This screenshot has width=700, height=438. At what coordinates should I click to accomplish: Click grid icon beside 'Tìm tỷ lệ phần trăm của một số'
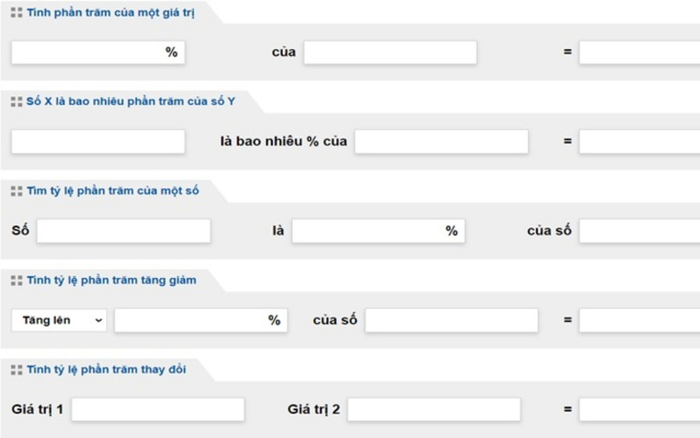16,190
